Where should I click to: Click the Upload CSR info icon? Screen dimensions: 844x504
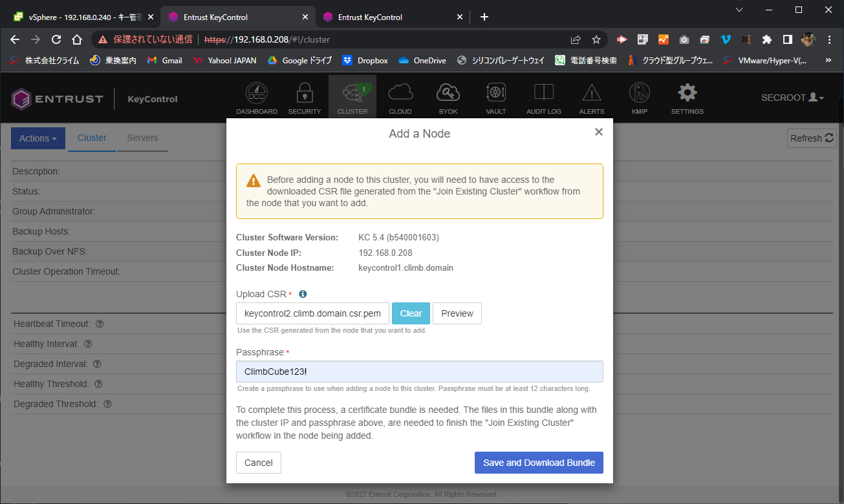coord(303,294)
